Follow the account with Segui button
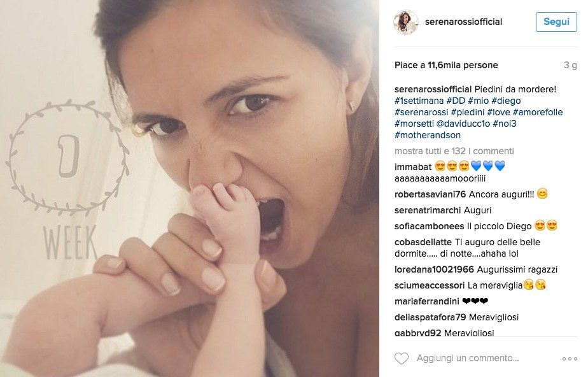Viewport: 588px width, 377px height. coord(556,22)
